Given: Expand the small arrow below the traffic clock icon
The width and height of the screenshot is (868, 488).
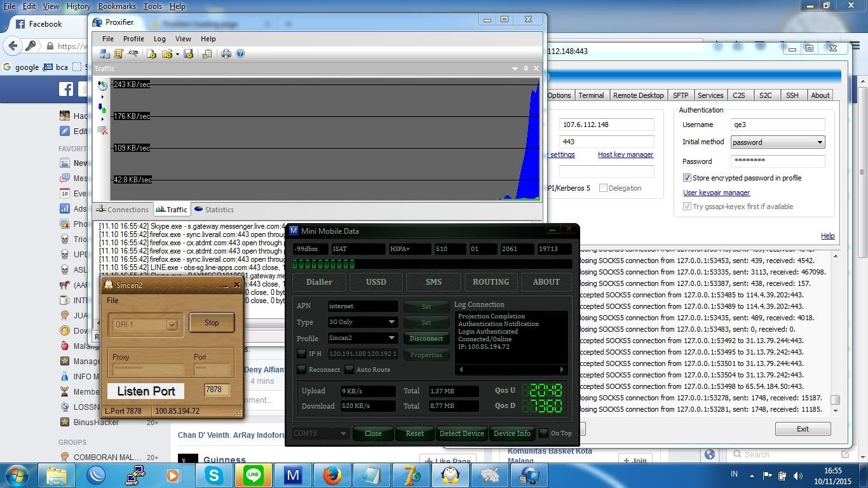Looking at the screenshot, I should click(102, 97).
